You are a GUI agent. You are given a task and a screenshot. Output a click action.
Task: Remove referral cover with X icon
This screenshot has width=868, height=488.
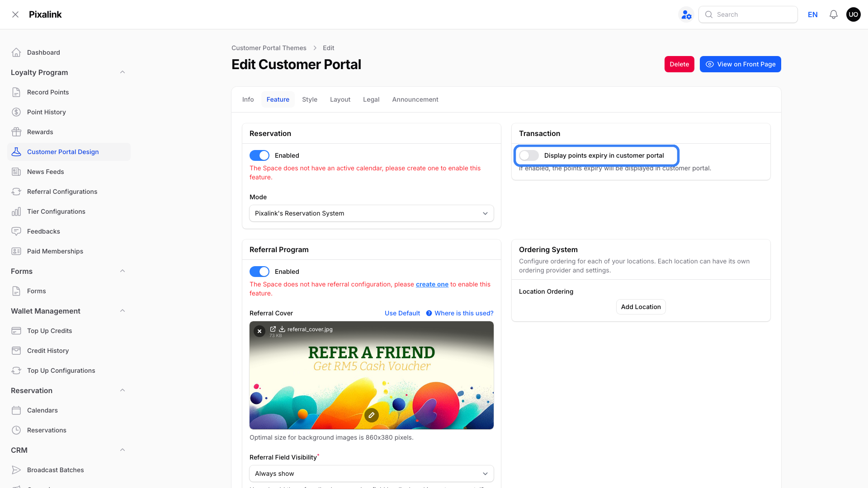coord(259,331)
